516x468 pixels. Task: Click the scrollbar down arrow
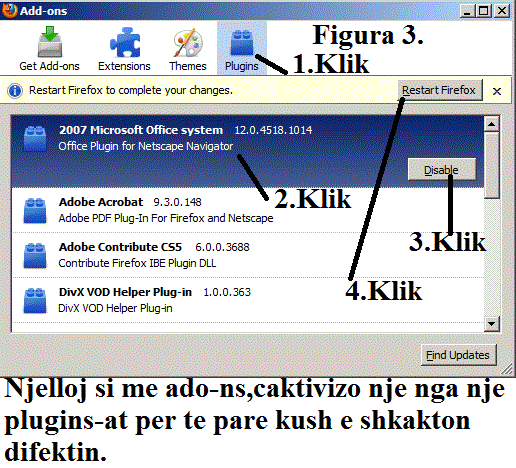(492, 323)
